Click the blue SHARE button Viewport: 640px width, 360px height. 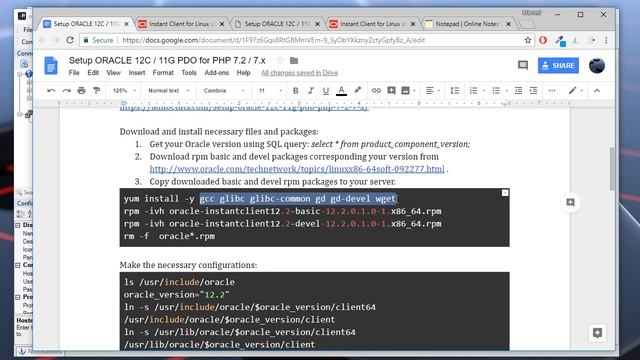click(558, 65)
